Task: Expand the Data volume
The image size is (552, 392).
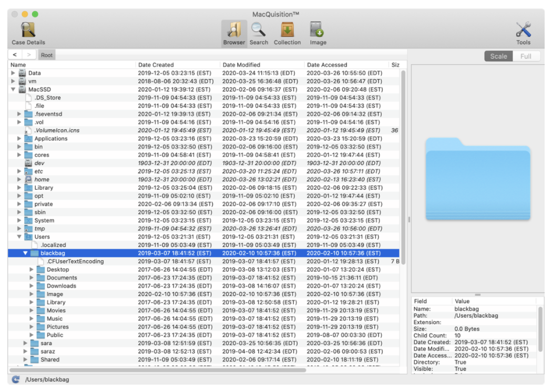Action: (x=13, y=73)
